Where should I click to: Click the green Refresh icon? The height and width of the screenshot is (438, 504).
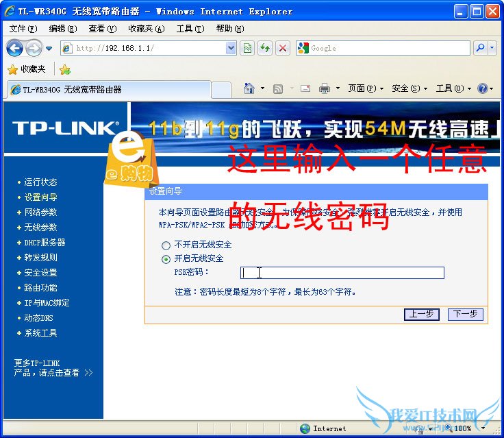click(x=265, y=48)
